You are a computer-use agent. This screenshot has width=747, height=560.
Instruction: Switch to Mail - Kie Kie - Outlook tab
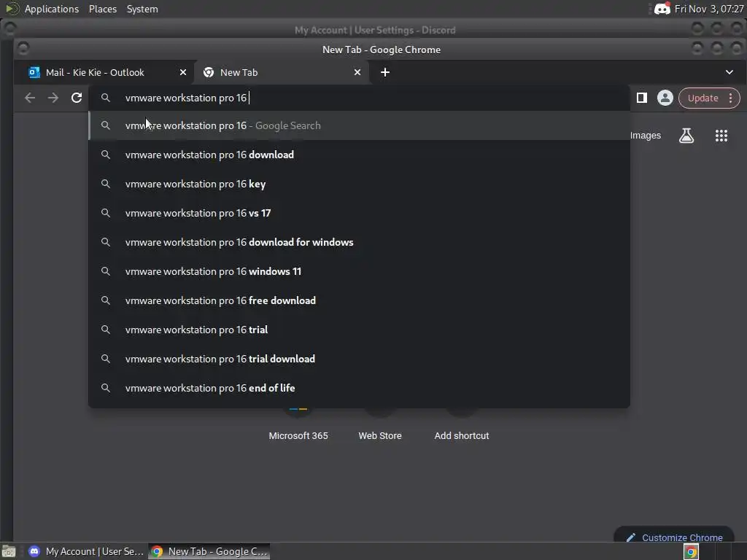(96, 72)
